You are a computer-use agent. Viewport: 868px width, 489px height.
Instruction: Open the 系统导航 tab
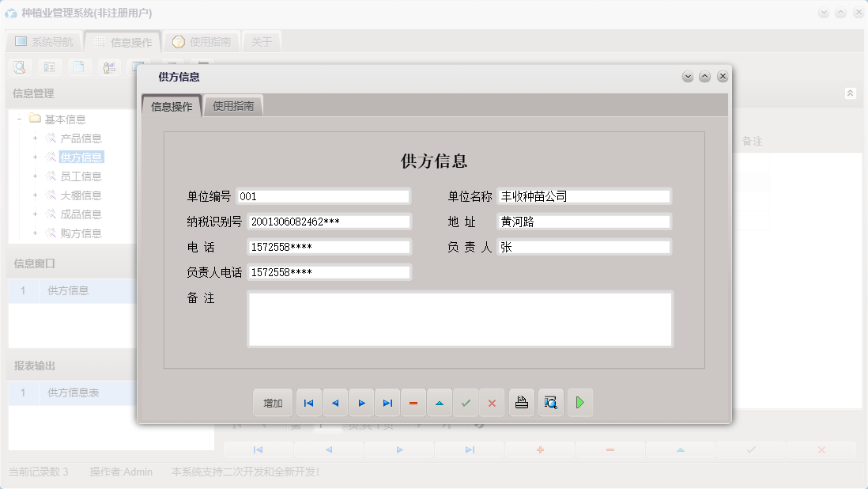pyautogui.click(x=43, y=41)
